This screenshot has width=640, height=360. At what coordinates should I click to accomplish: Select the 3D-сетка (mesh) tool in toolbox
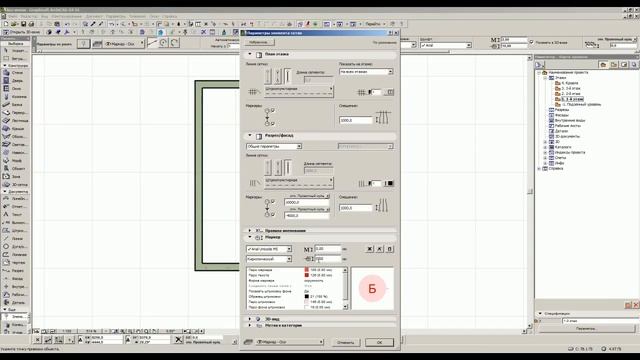pyautogui.click(x=16, y=184)
